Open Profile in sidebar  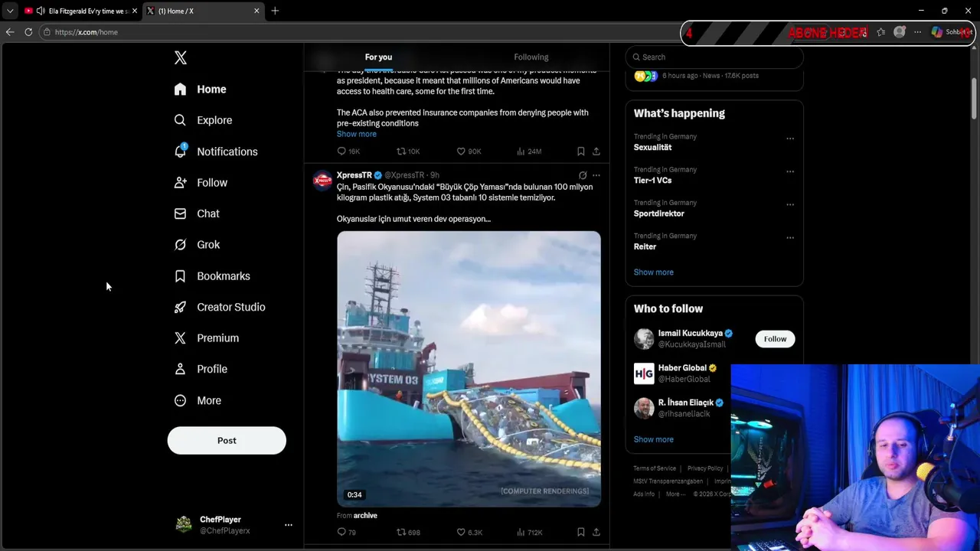[x=201, y=369]
